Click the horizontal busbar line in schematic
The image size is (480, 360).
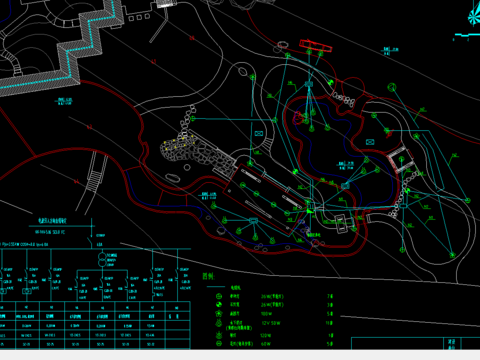(95, 249)
